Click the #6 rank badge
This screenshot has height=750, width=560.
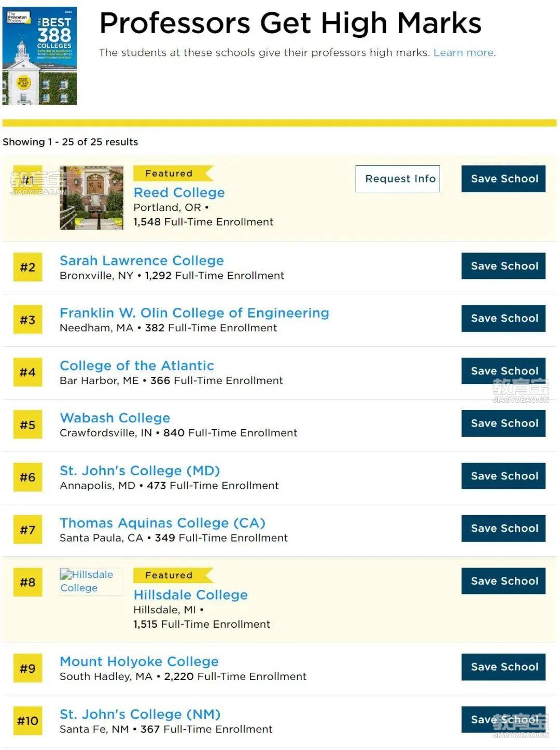[x=27, y=477]
